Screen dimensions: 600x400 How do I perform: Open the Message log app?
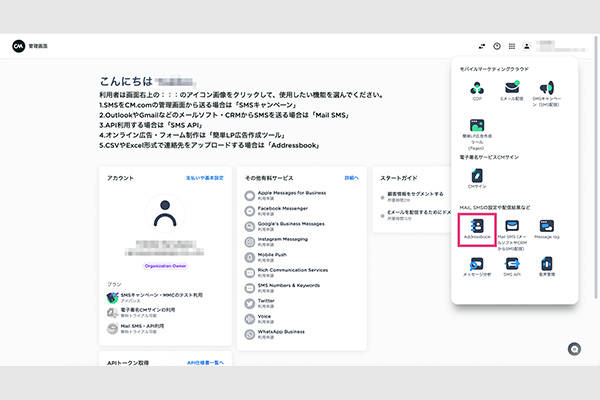546,227
